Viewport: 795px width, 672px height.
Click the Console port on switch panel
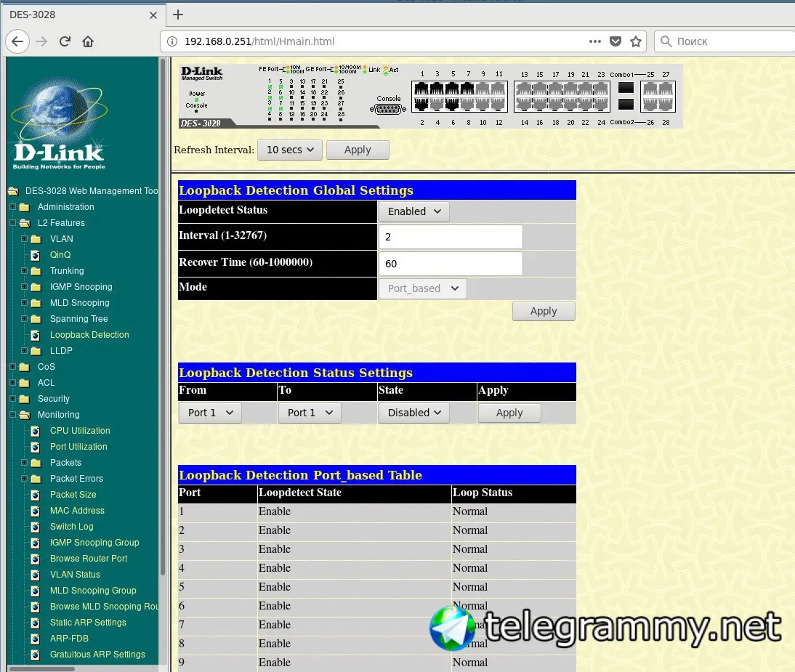click(388, 108)
